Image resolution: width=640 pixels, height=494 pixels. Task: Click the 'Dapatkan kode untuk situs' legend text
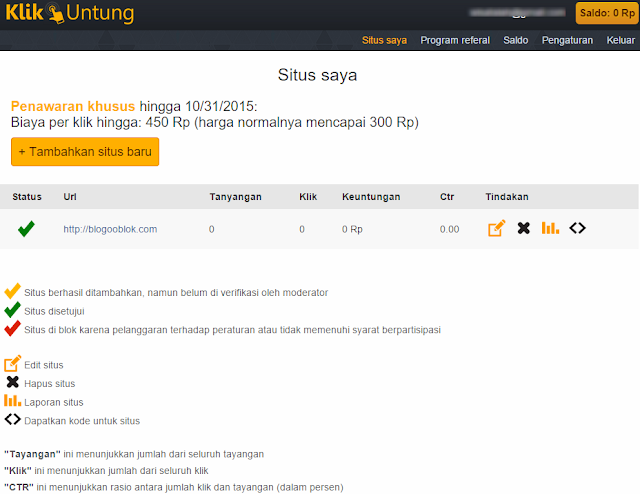(x=82, y=421)
